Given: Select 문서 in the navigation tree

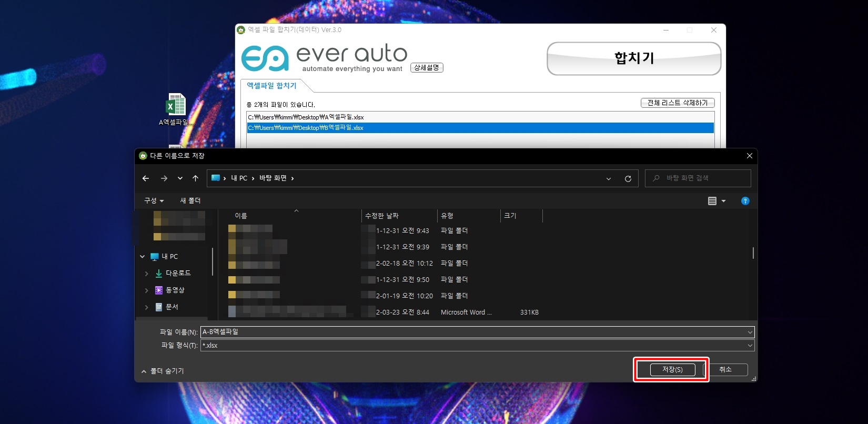Looking at the screenshot, I should click(x=171, y=307).
